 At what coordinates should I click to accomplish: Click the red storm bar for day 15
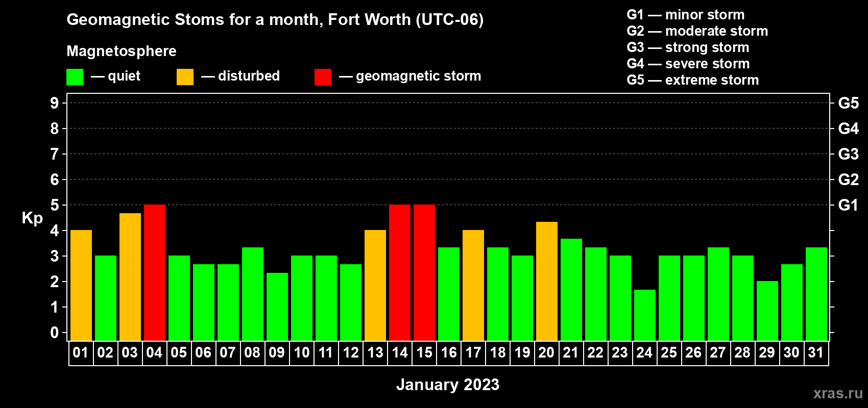pyautogui.click(x=424, y=272)
